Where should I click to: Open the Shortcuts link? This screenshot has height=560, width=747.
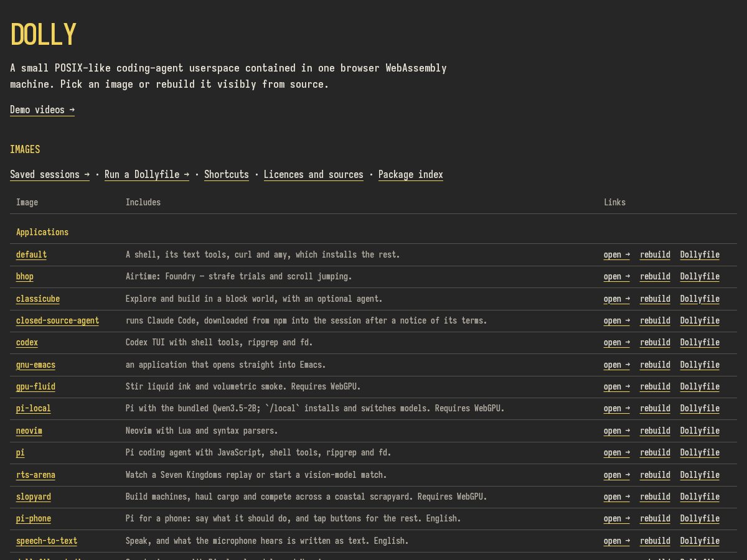(227, 174)
